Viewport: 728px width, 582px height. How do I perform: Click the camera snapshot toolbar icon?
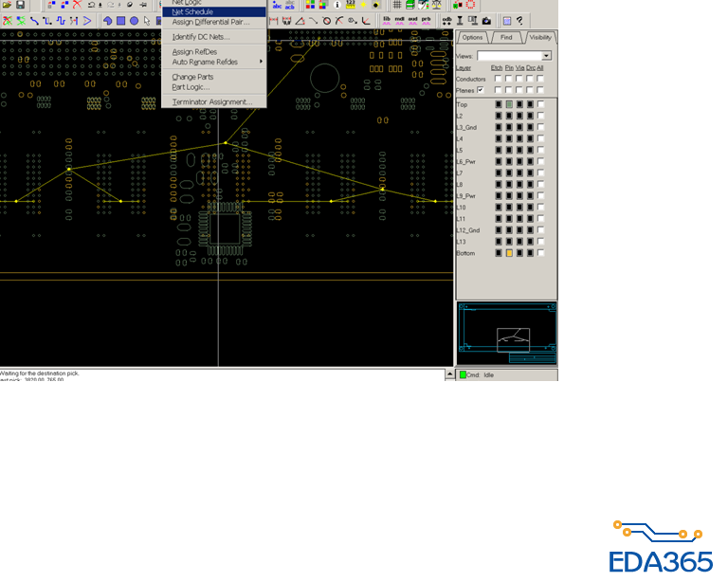pos(486,20)
